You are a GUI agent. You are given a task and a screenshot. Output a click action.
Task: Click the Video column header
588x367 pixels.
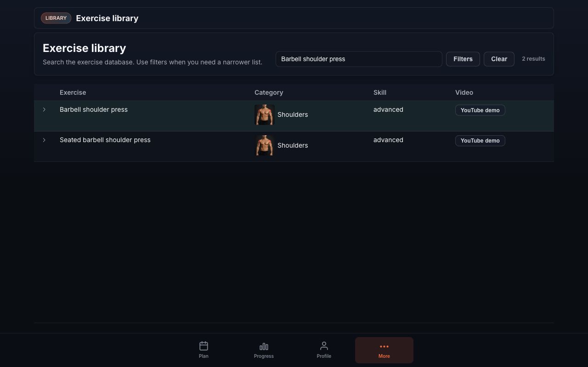coord(464,92)
